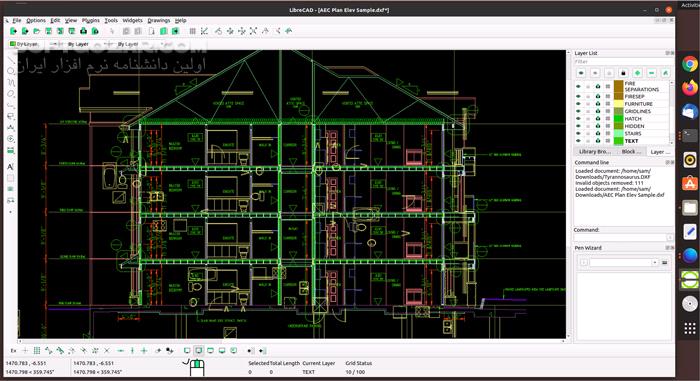
Task: Click the Hide all layers icon
Action: click(595, 73)
